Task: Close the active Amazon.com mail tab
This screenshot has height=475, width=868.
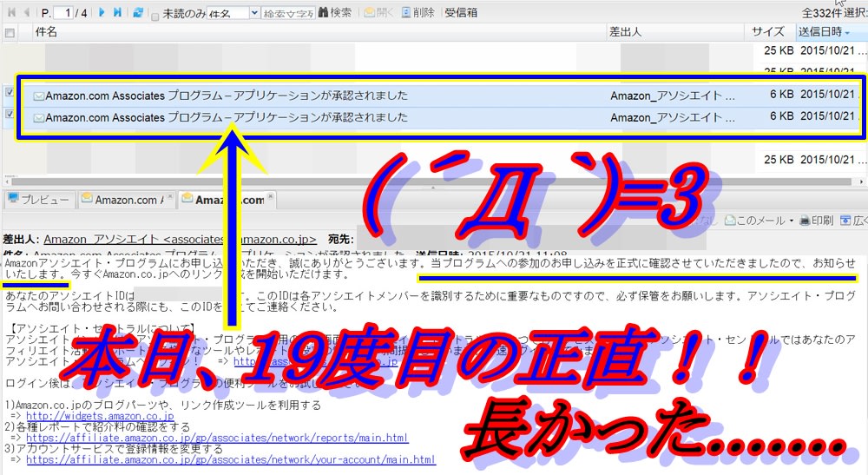Action: click(271, 196)
